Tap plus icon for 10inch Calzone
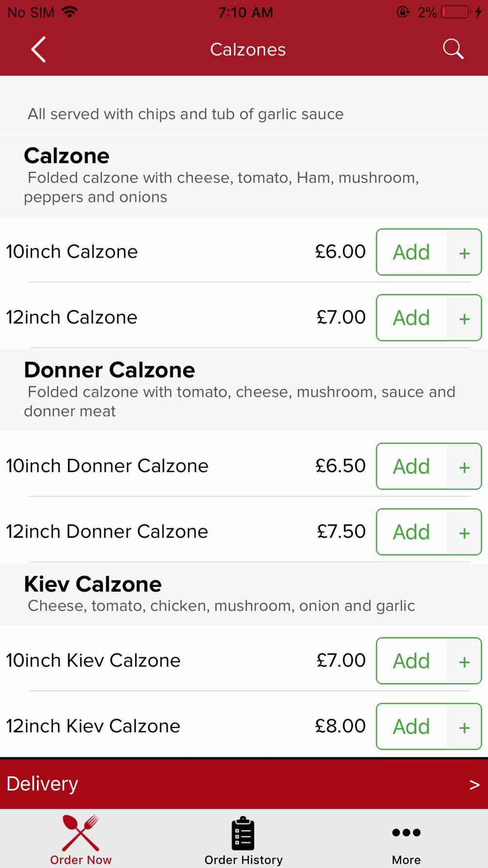This screenshot has height=868, width=488. coord(464,252)
